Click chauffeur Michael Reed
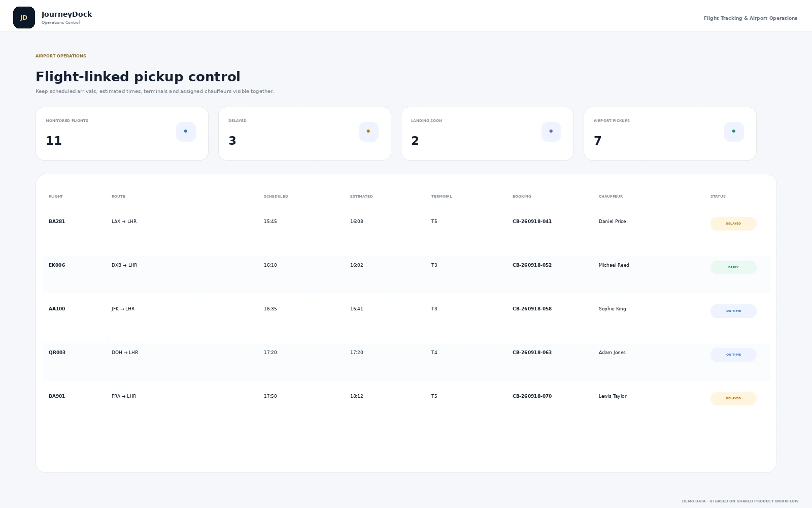812x508 pixels. point(614,265)
